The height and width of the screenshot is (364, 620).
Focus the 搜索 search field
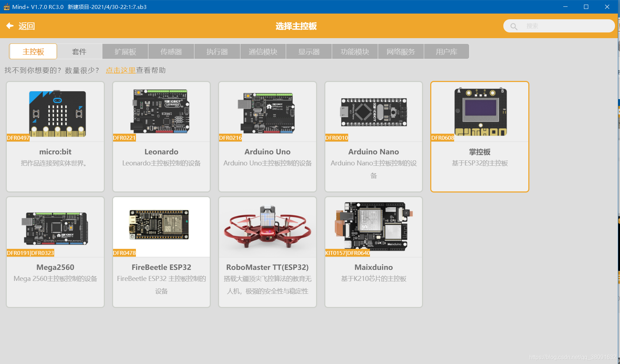[x=559, y=26]
